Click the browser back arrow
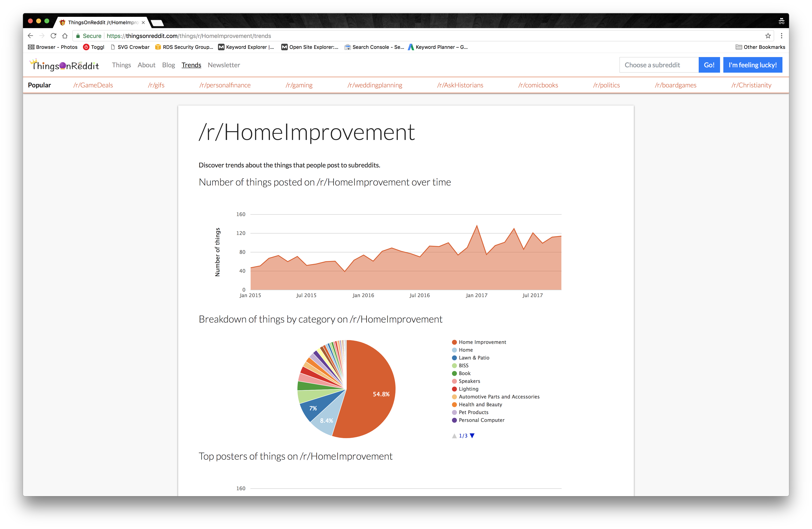 [30, 36]
